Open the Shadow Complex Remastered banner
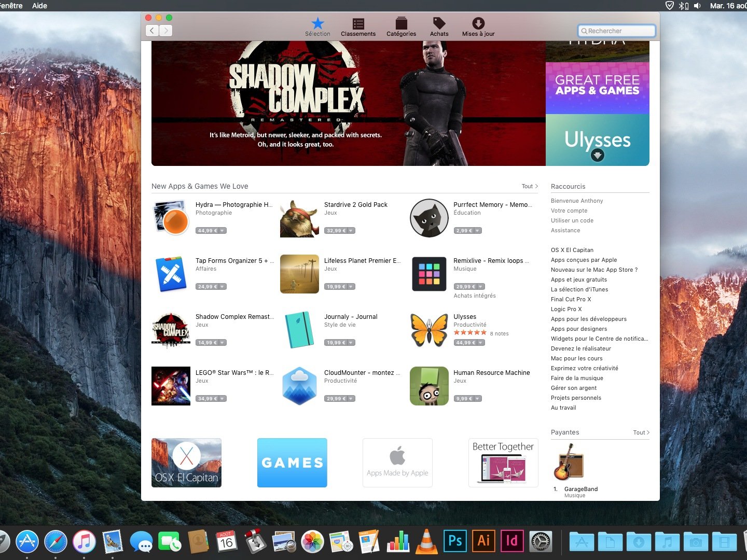 [348, 104]
